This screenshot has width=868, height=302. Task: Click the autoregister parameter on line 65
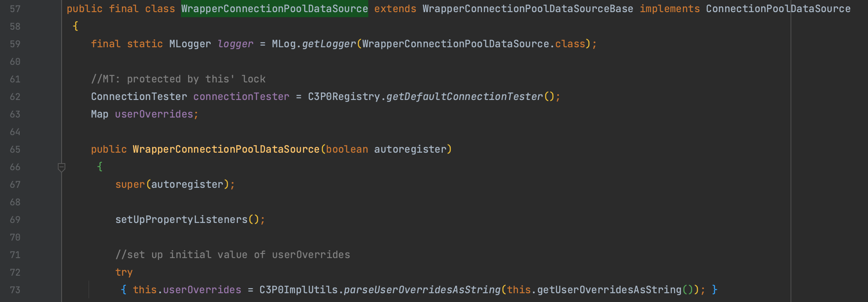click(x=410, y=149)
